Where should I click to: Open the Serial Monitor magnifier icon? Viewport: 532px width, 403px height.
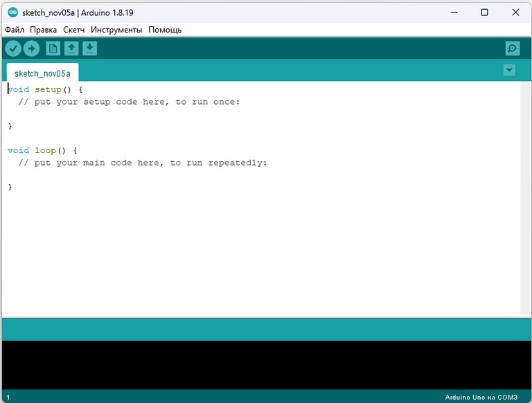512,48
